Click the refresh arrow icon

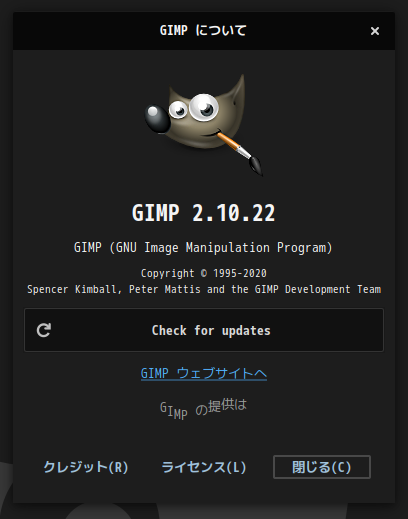(x=44, y=330)
